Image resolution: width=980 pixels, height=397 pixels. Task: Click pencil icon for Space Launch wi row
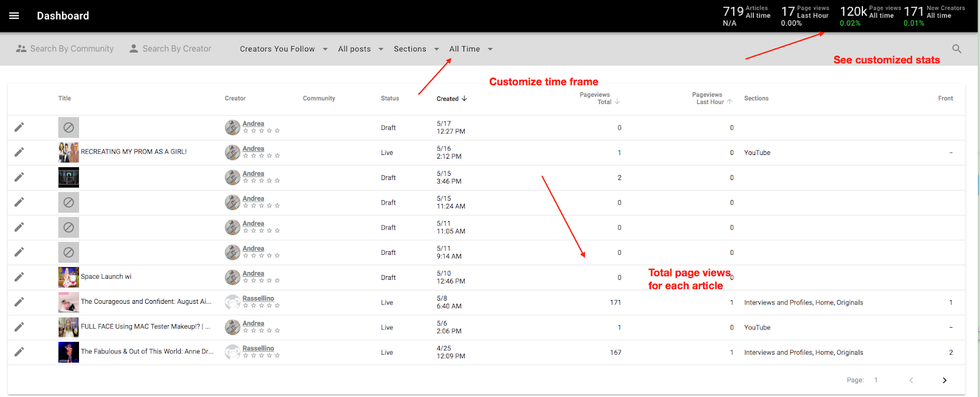(x=19, y=277)
